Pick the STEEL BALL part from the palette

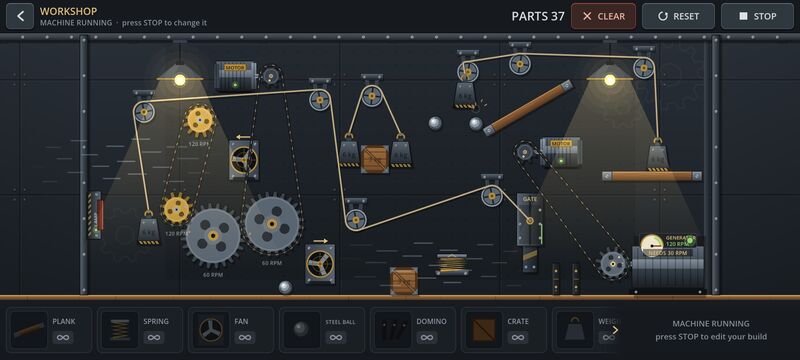click(x=322, y=330)
